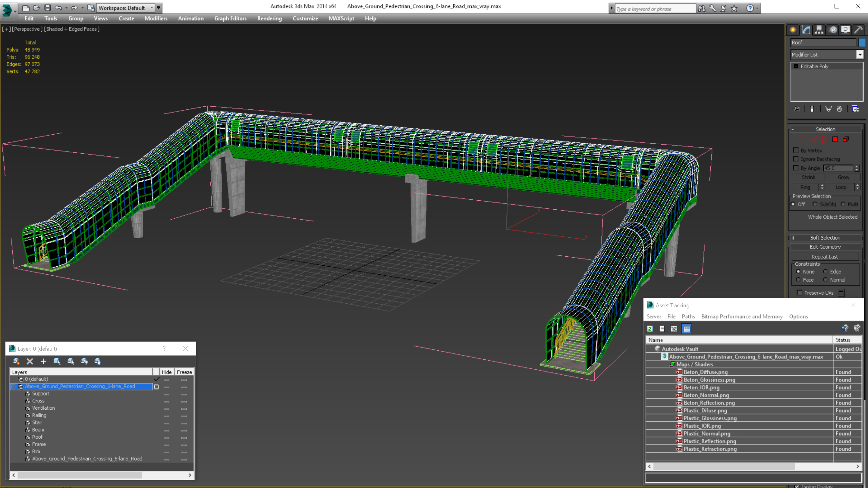Toggle the Ignore Backfacing checkbox
Screen dimensions: 868x488
coord(796,159)
